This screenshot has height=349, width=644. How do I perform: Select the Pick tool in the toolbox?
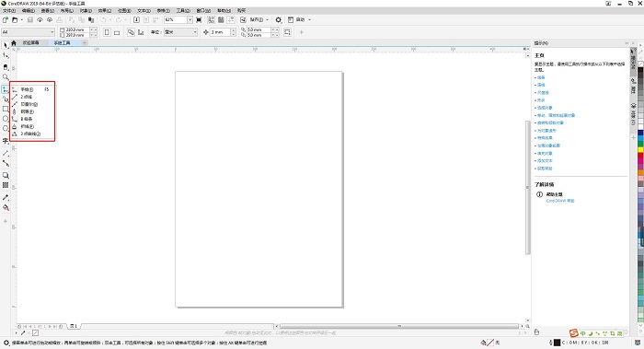coord(6,46)
